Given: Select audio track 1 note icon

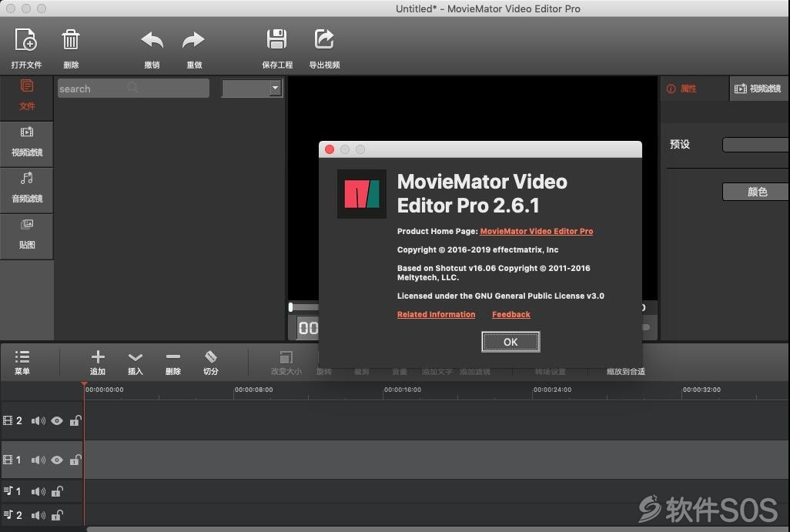Looking at the screenshot, I should (x=8, y=490).
